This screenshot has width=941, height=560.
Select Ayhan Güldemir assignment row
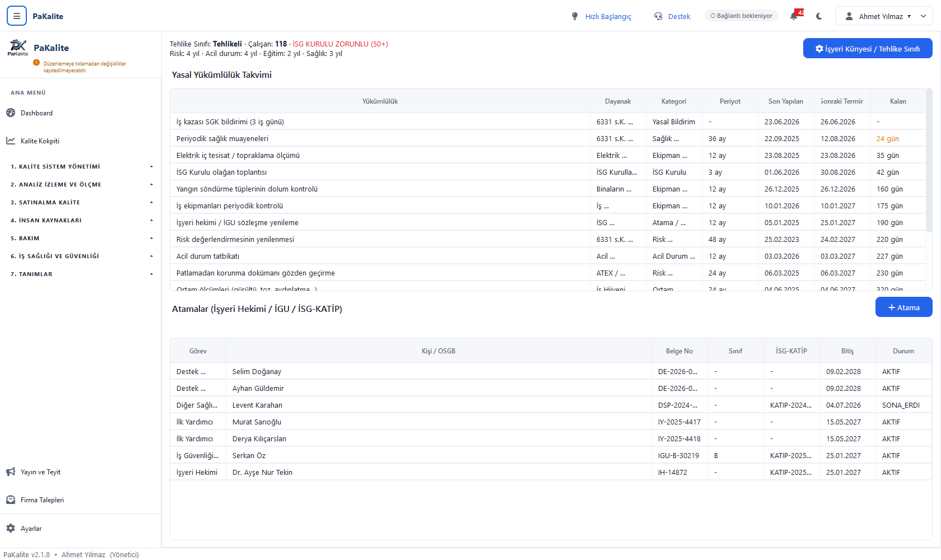pyautogui.click(x=551, y=388)
